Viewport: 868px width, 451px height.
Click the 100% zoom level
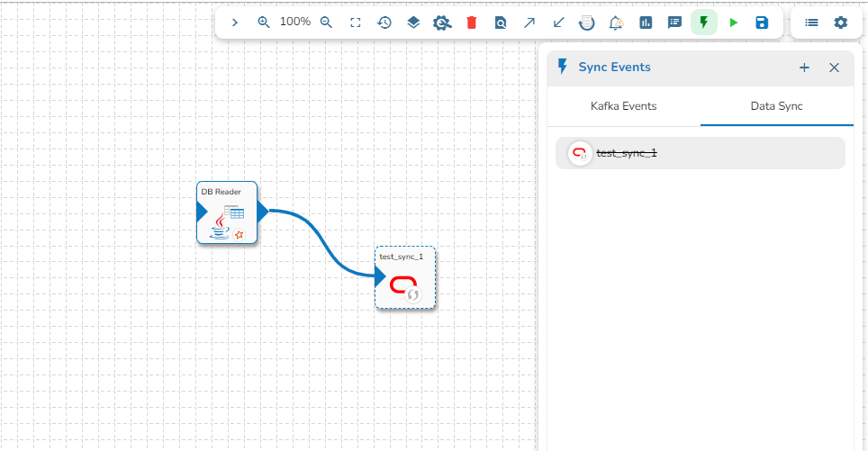coord(294,22)
